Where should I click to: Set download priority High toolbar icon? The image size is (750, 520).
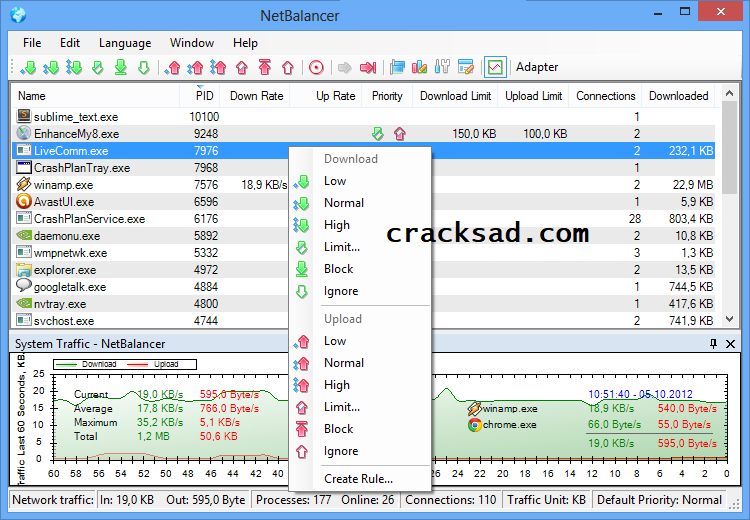coord(74,67)
